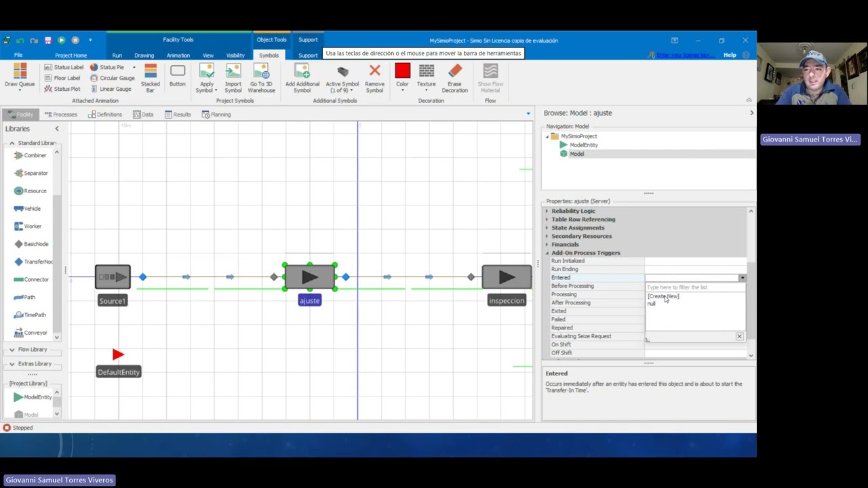Insert a Stacked Bar animation
The image size is (868, 488).
click(151, 79)
